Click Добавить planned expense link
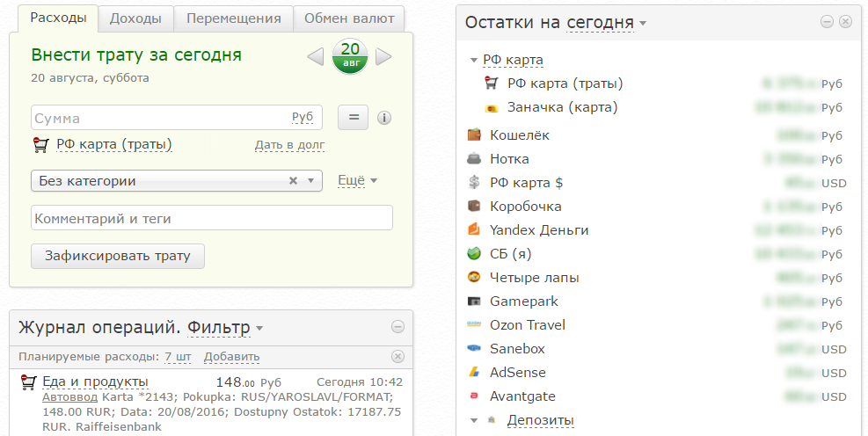 [x=231, y=357]
